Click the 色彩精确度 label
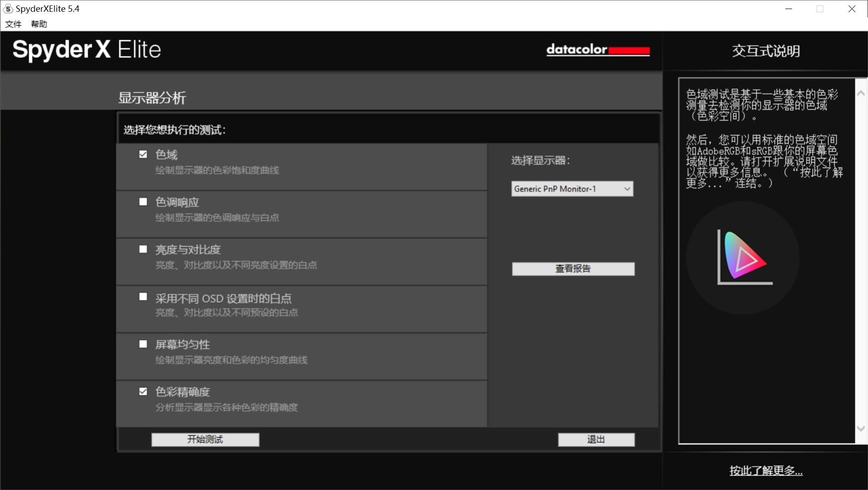The width and height of the screenshot is (868, 490). [183, 392]
